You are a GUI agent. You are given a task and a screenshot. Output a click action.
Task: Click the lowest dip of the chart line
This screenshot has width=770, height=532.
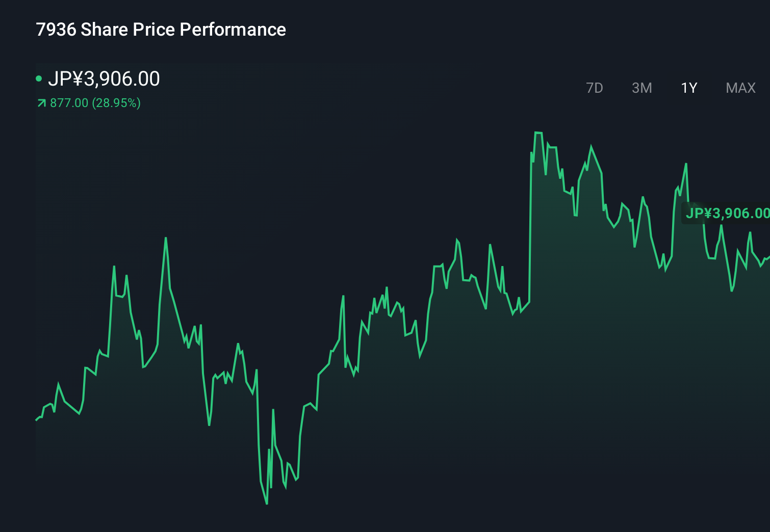tap(267, 503)
